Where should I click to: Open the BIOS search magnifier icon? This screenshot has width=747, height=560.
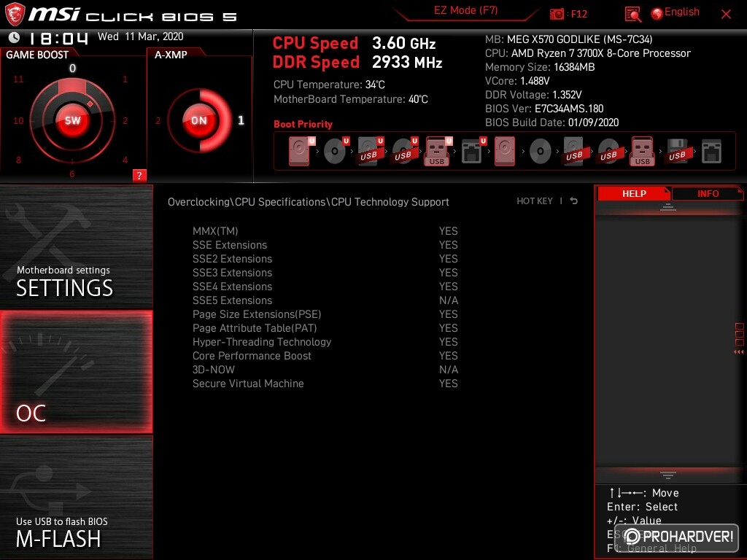632,15
